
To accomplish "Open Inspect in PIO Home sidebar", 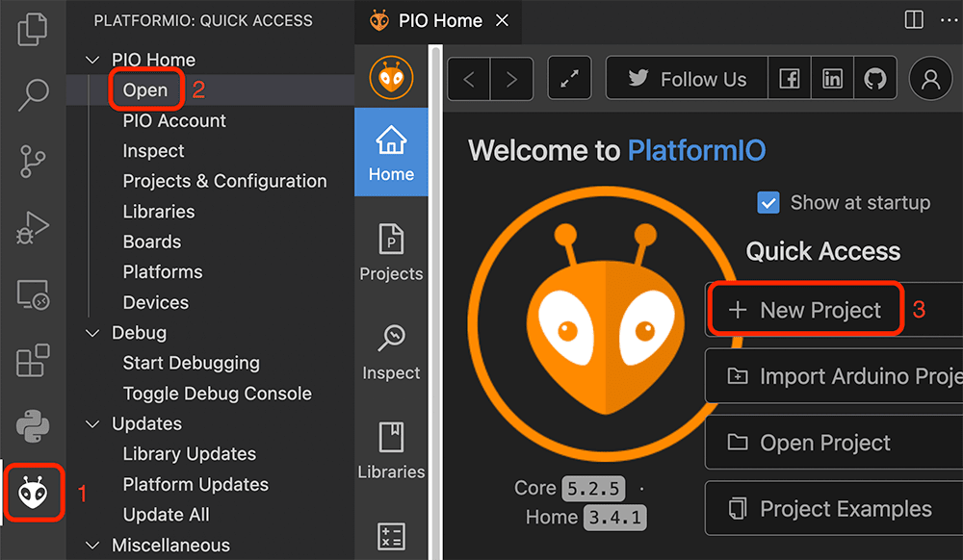I will point(391,351).
